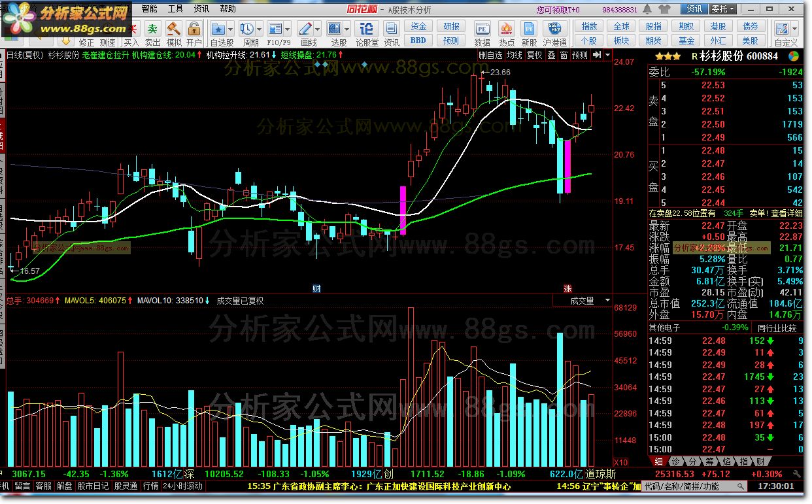Click the blue 资讯 title bar button
This screenshot has width=812, height=504.
[x=694, y=9]
